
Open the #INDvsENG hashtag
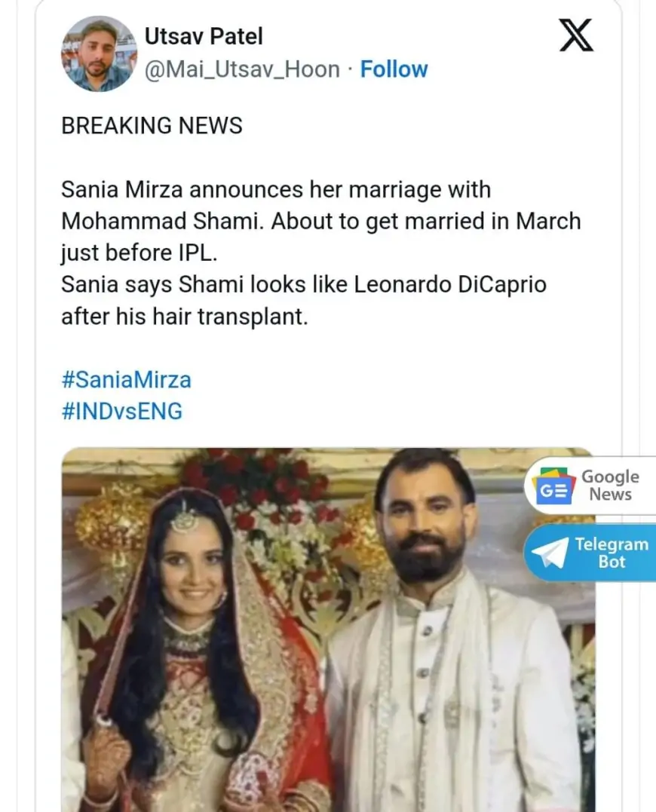click(x=121, y=412)
